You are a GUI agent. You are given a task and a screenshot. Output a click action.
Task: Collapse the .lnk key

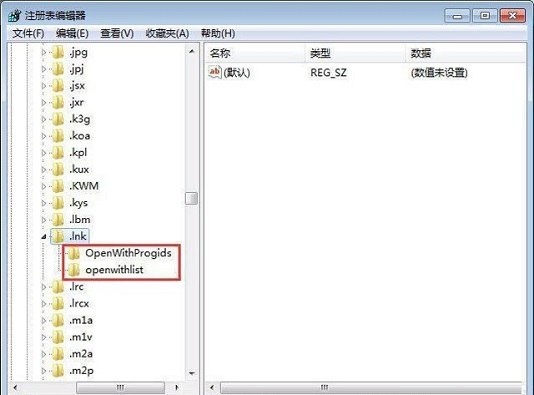click(x=44, y=237)
